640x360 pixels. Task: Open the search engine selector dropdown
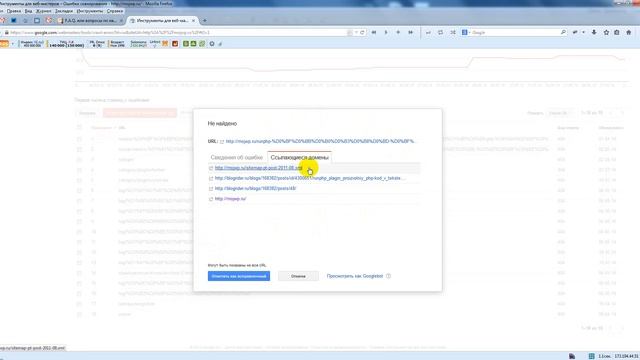click(466, 32)
